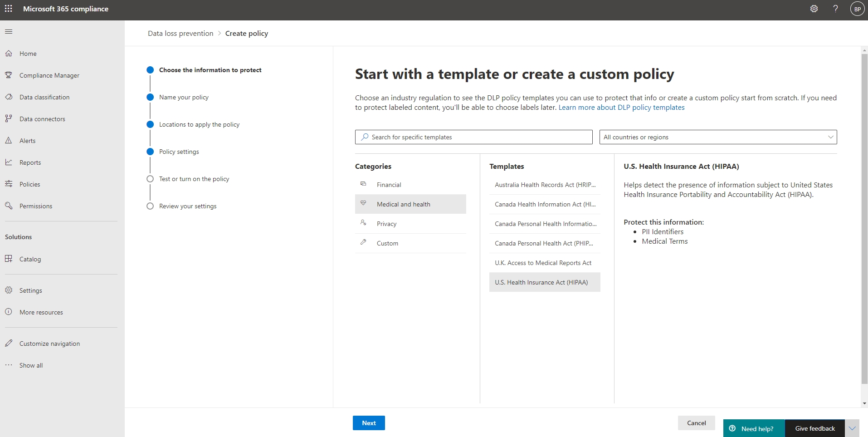The image size is (868, 437).
Task: Click the template search field
Action: (473, 137)
